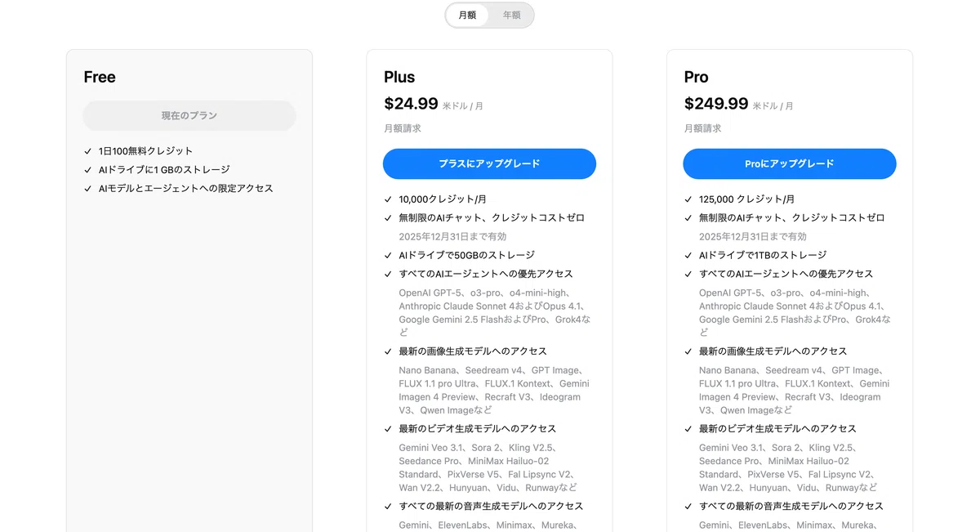This screenshot has height=532, width=980.
Task: Select the 月額 billing option
Action: [x=468, y=15]
